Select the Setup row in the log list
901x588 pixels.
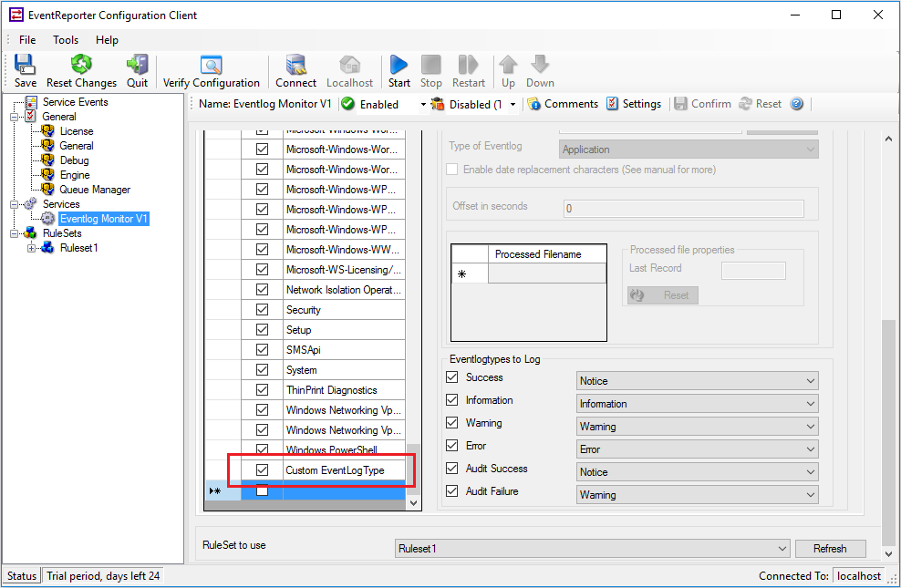coord(344,330)
